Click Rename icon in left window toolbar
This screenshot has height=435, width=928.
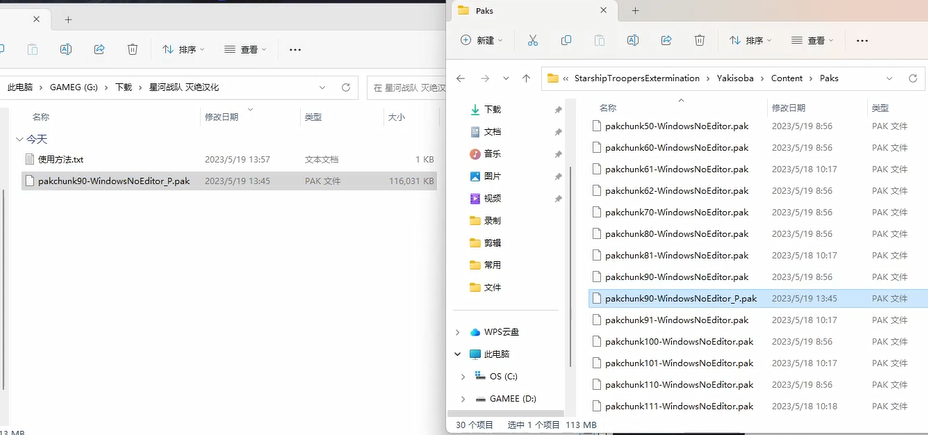(x=66, y=50)
